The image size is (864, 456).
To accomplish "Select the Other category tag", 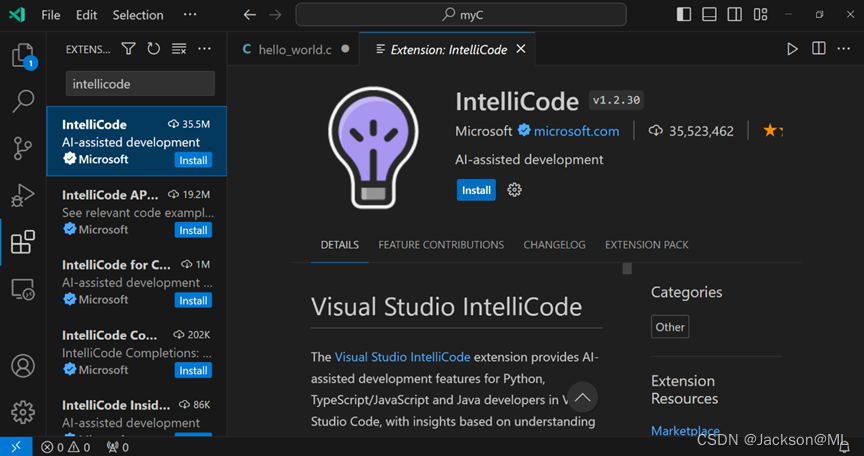I will pyautogui.click(x=670, y=327).
